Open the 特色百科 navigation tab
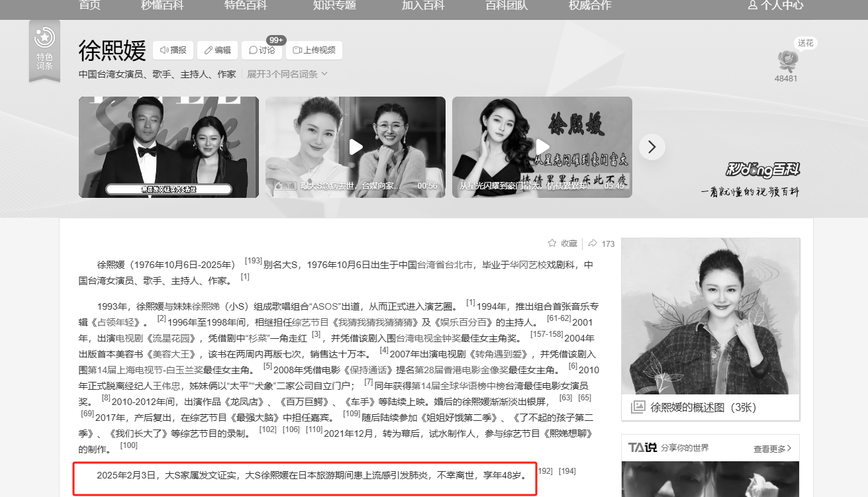 click(246, 5)
